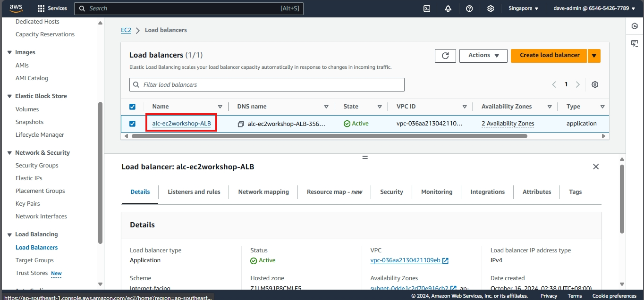Copy the load balancer DNS name
Screen dimensions: 644x300
(241, 124)
